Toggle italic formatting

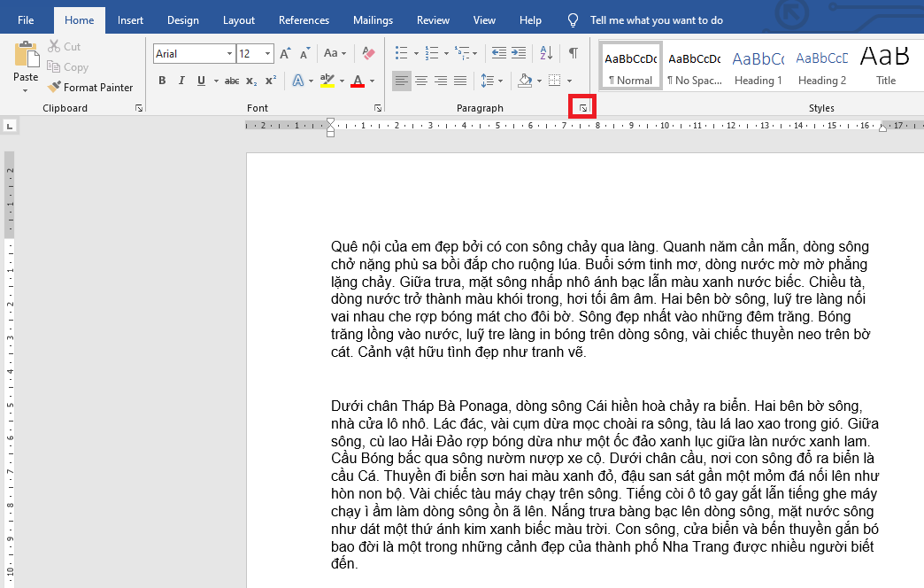click(x=181, y=81)
